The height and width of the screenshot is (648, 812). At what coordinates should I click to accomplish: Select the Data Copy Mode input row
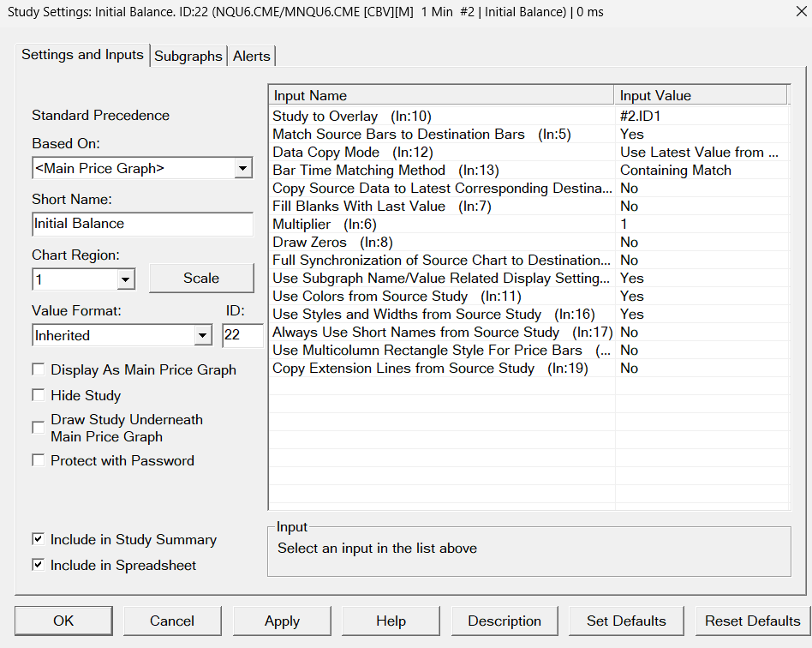coord(529,152)
